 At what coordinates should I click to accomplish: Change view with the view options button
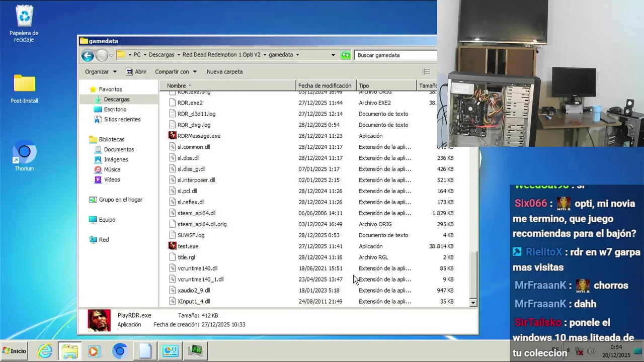(x=426, y=71)
